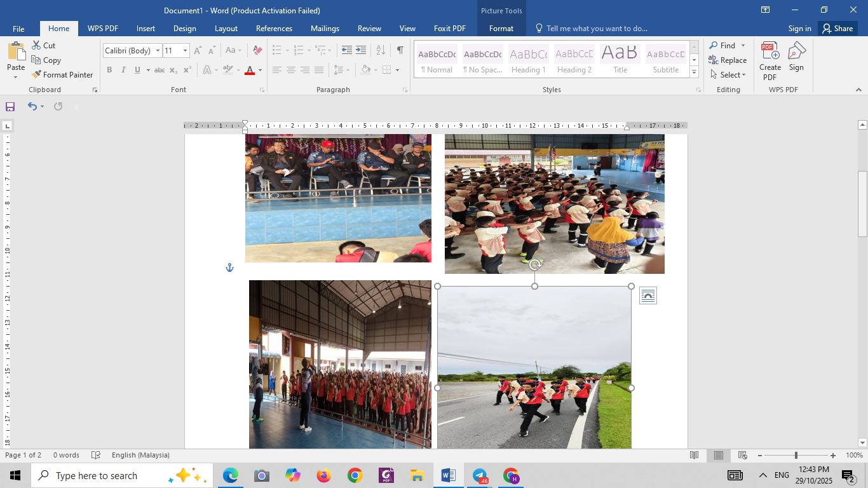This screenshot has height=488, width=868.
Task: Click the zoom slider in status bar
Action: [x=796, y=456]
